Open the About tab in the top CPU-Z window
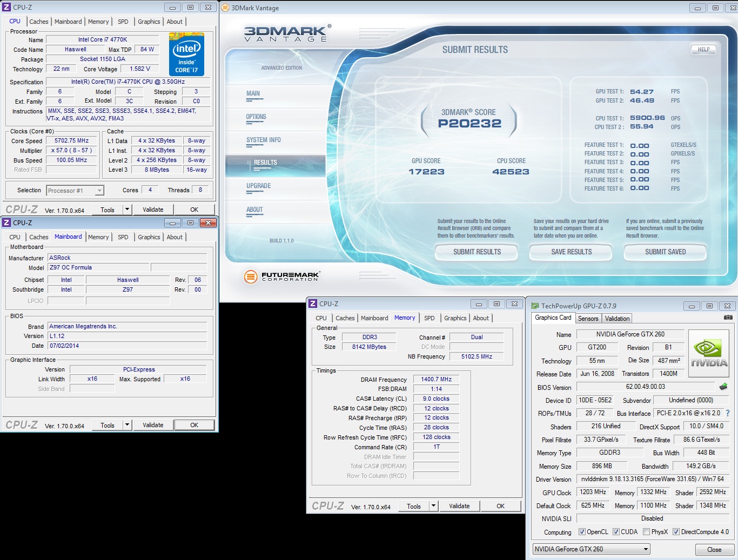 coord(175,22)
